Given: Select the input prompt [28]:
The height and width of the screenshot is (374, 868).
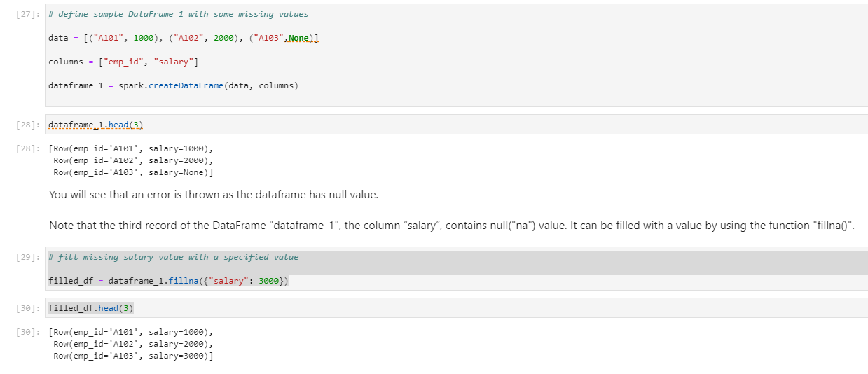Looking at the screenshot, I should 28,125.
